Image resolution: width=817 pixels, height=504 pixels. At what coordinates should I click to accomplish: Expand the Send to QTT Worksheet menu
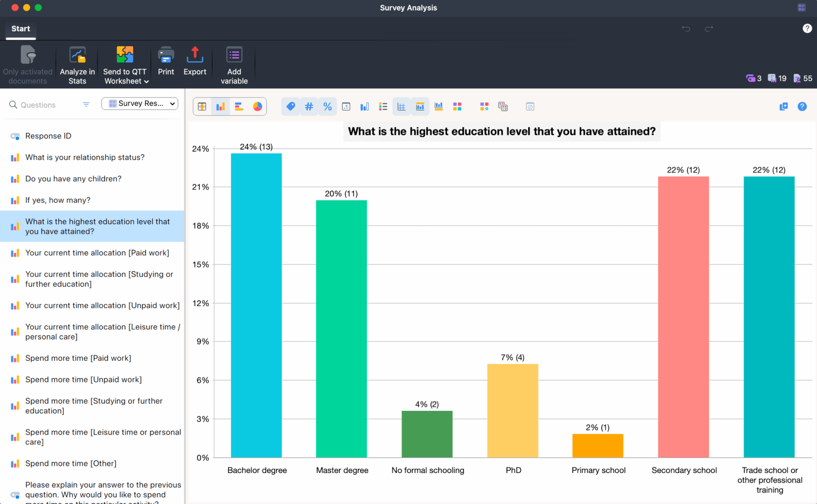pos(125,65)
